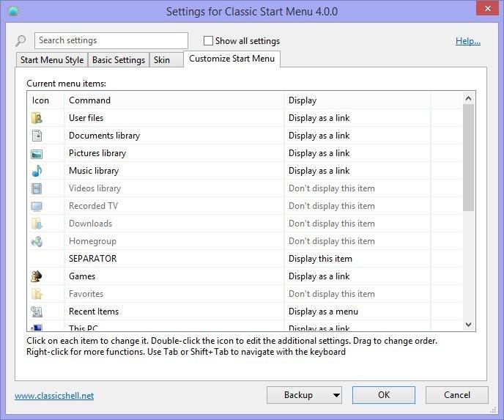The height and width of the screenshot is (420, 504).
Task: Open the Help link
Action: pos(468,41)
